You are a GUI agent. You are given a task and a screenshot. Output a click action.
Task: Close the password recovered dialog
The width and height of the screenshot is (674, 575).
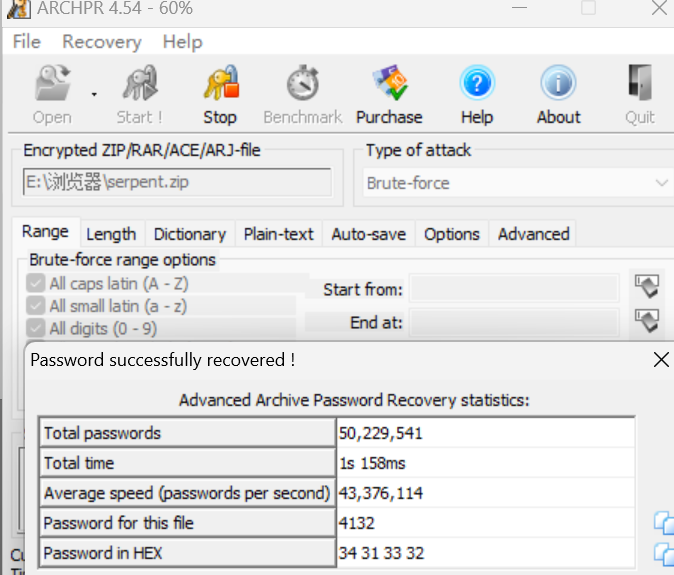(660, 360)
